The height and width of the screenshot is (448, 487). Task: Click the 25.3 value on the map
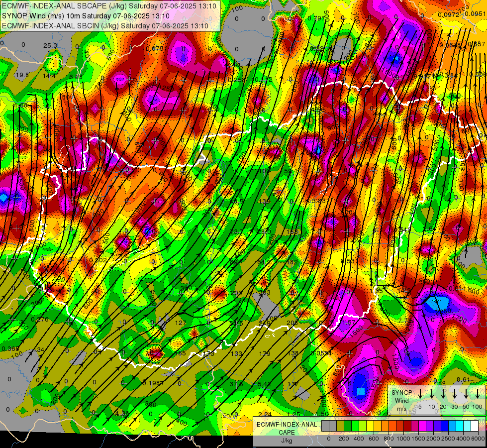click(x=50, y=46)
